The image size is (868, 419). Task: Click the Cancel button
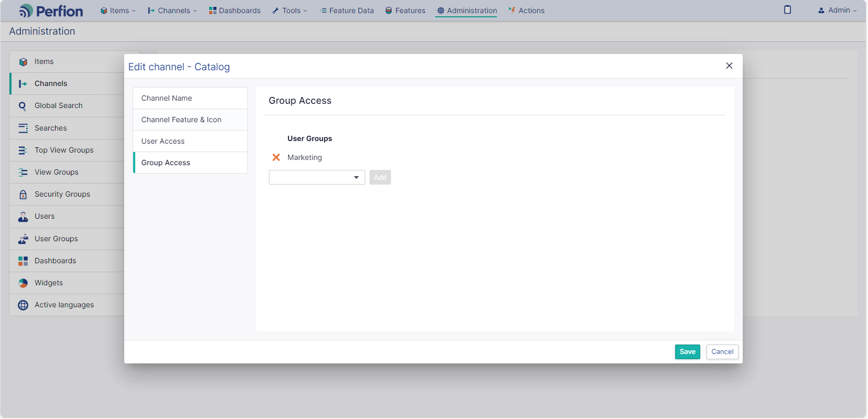pos(722,352)
